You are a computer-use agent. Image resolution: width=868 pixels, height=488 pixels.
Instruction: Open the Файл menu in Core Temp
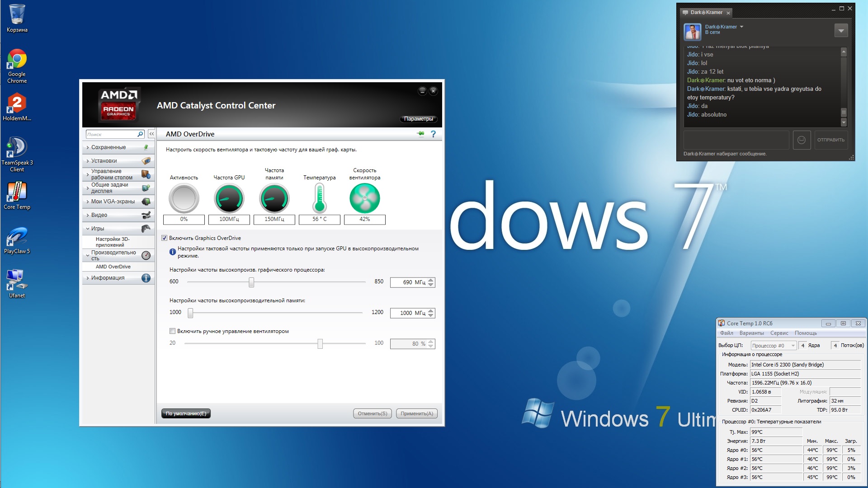(726, 333)
